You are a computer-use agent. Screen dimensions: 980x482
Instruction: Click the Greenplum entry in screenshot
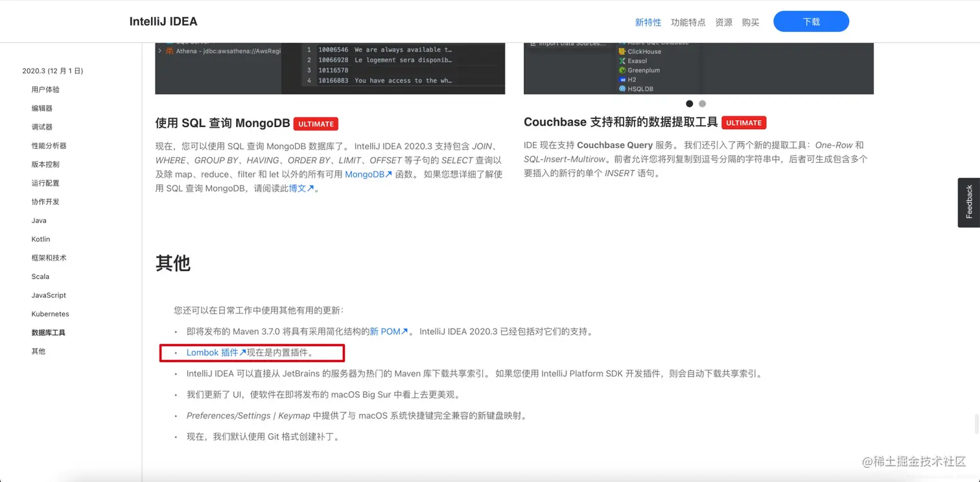click(x=639, y=70)
